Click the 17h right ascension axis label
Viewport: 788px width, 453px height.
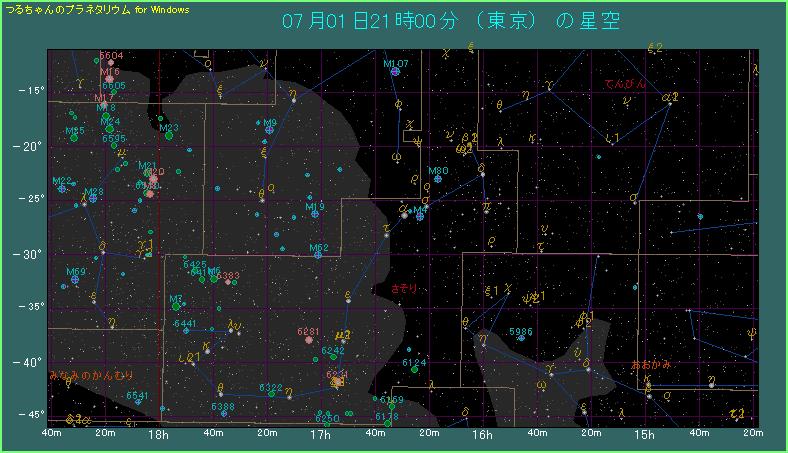(322, 436)
